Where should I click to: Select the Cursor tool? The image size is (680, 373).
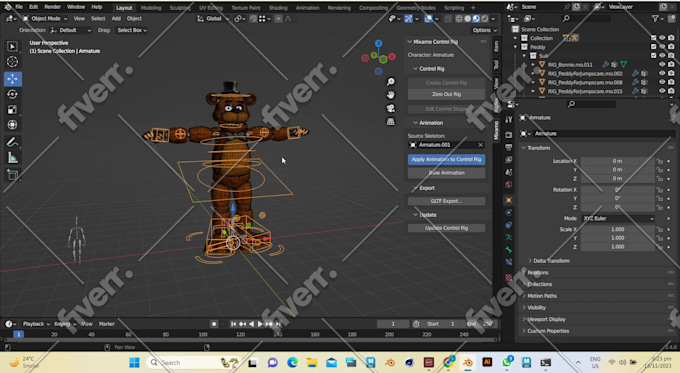pos(12,62)
